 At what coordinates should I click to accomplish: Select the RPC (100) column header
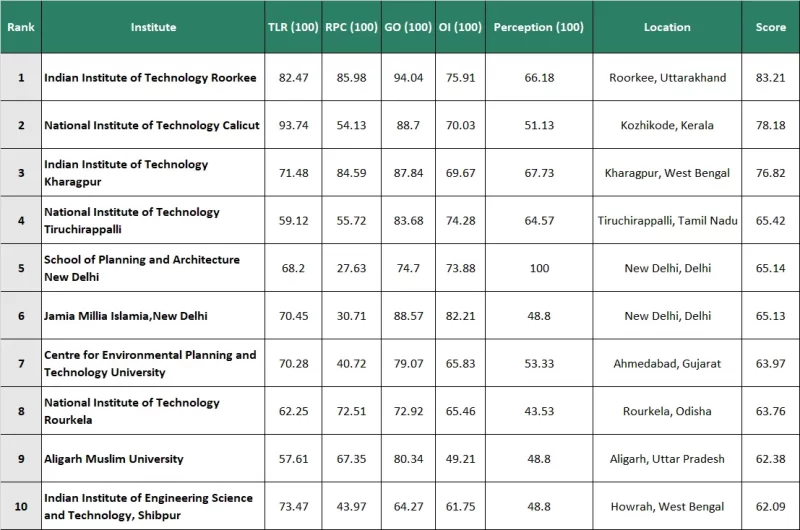(x=351, y=27)
